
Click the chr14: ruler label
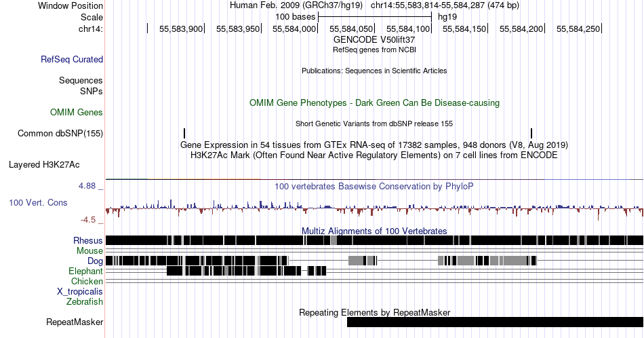point(91,29)
